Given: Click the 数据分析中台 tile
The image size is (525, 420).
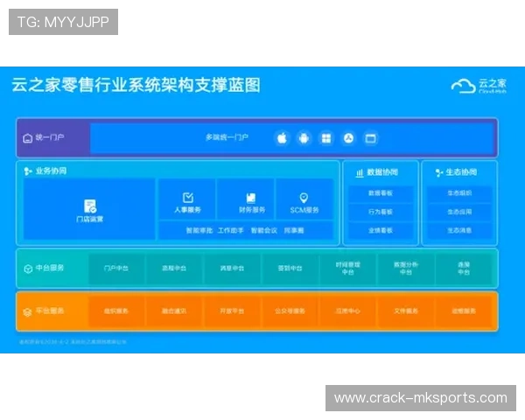Looking at the screenshot, I should click(406, 269).
